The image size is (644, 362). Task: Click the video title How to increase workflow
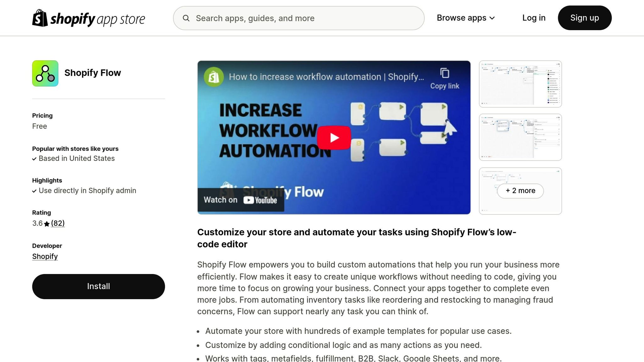coord(326,77)
